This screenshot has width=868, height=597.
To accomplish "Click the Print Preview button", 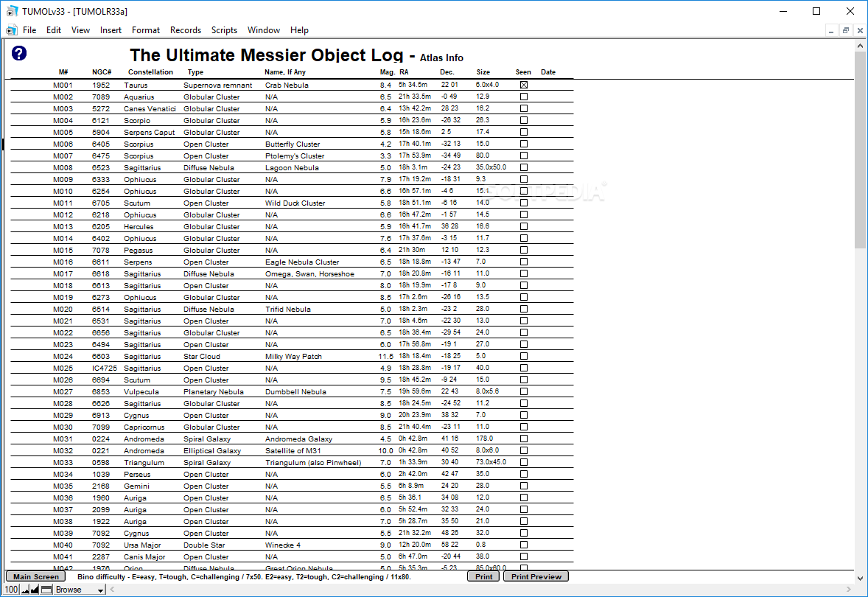I will (x=536, y=576).
